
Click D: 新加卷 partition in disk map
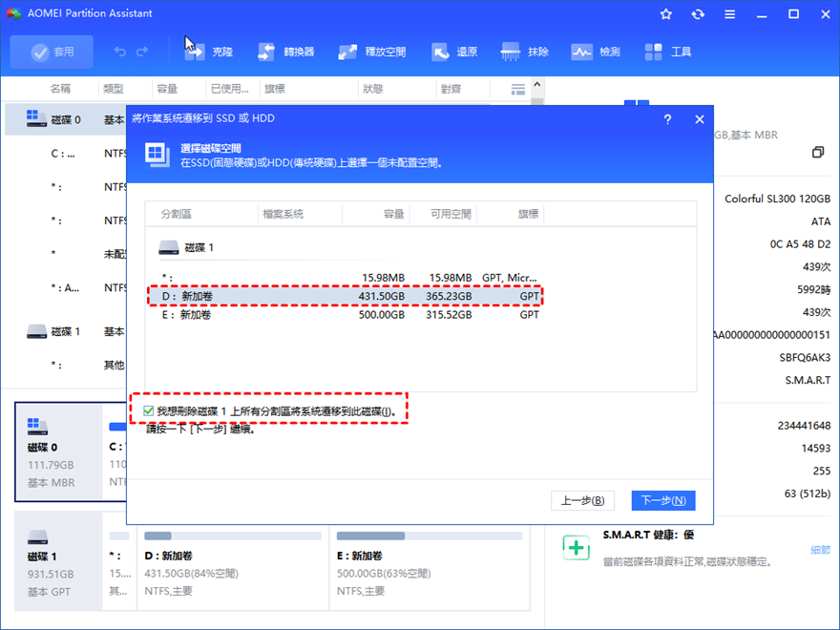(x=233, y=561)
